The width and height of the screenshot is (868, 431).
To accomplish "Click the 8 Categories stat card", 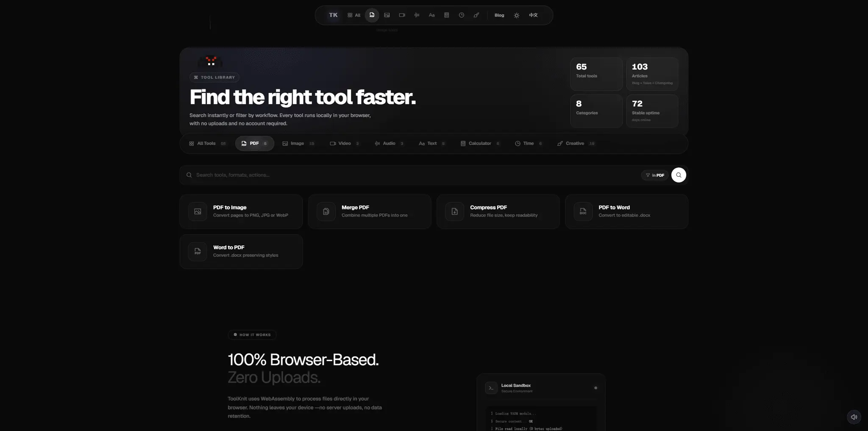I will [596, 111].
